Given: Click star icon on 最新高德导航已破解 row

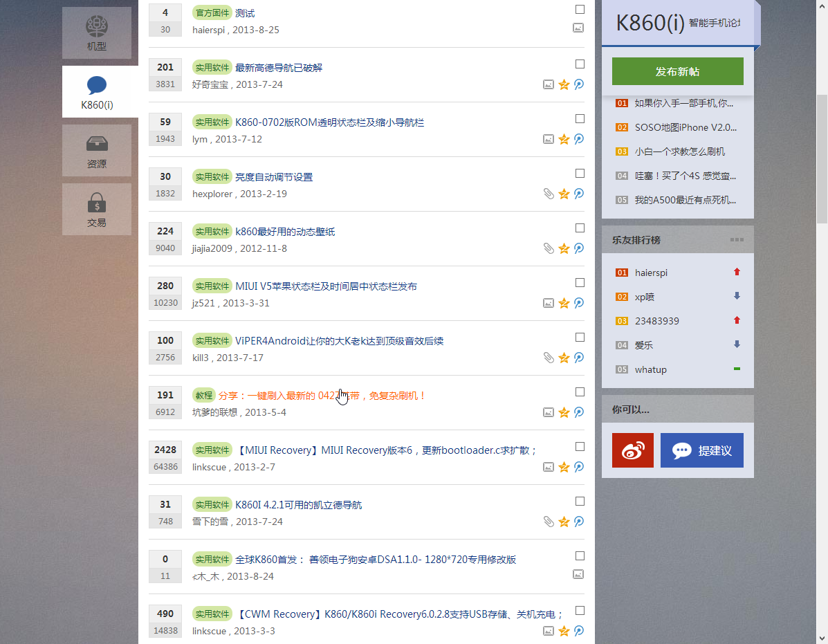Looking at the screenshot, I should 564,84.
